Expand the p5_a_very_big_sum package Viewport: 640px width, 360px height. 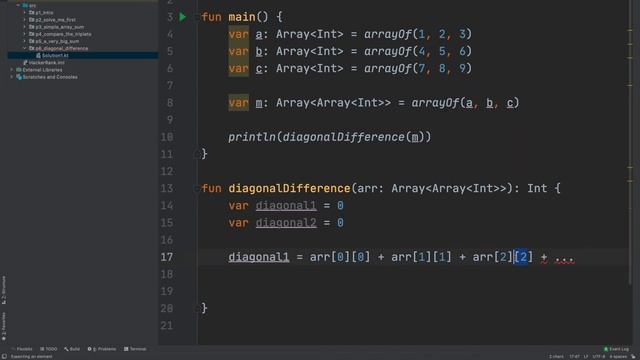click(24, 41)
